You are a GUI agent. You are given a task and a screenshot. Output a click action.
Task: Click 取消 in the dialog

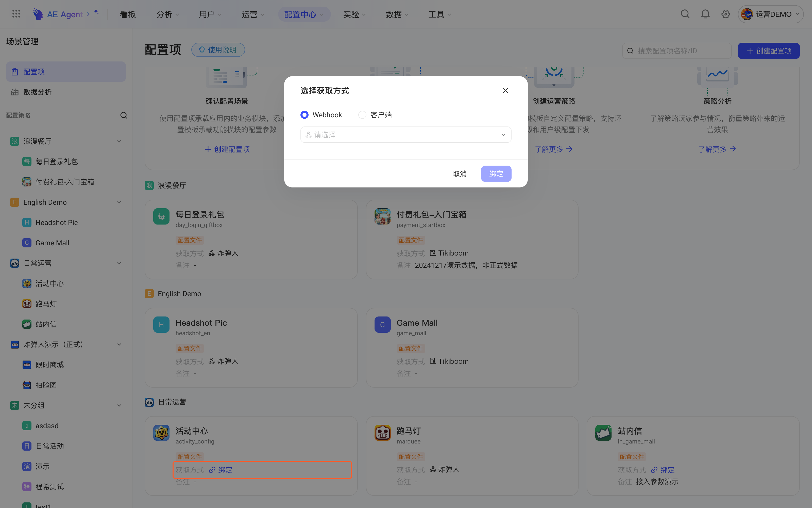point(459,174)
